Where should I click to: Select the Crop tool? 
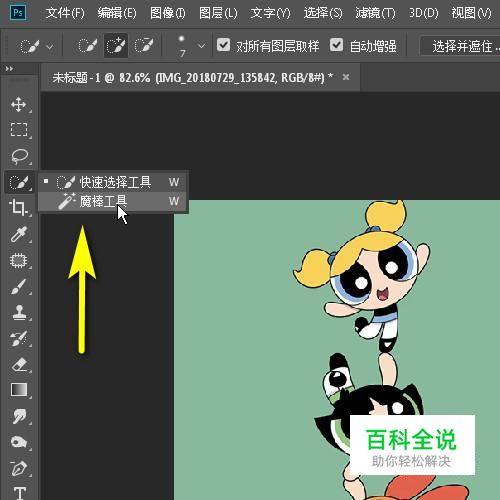pyautogui.click(x=18, y=208)
